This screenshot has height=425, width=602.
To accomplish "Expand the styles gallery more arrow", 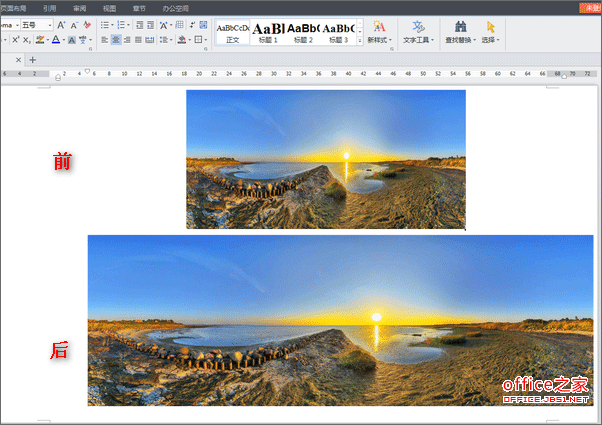I will (x=360, y=40).
